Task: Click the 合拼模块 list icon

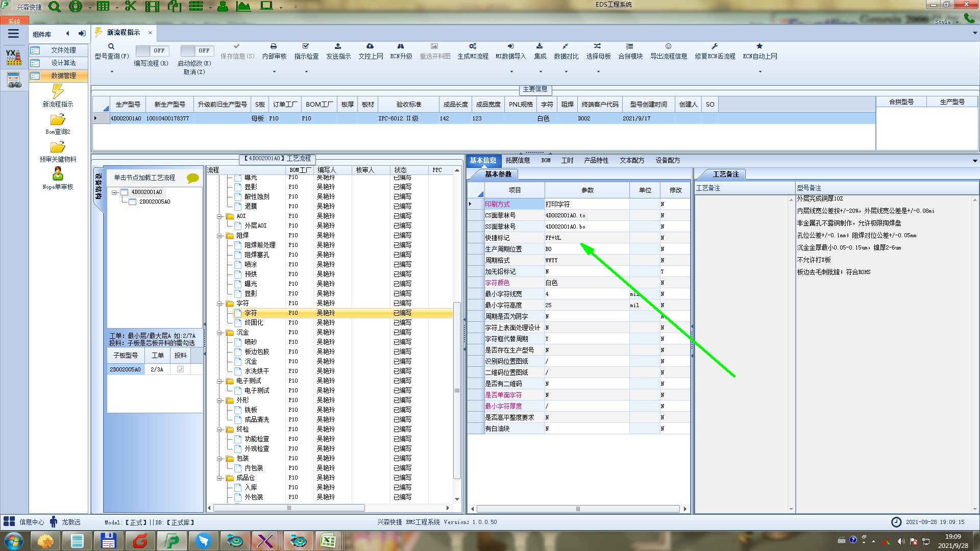Action: (630, 46)
